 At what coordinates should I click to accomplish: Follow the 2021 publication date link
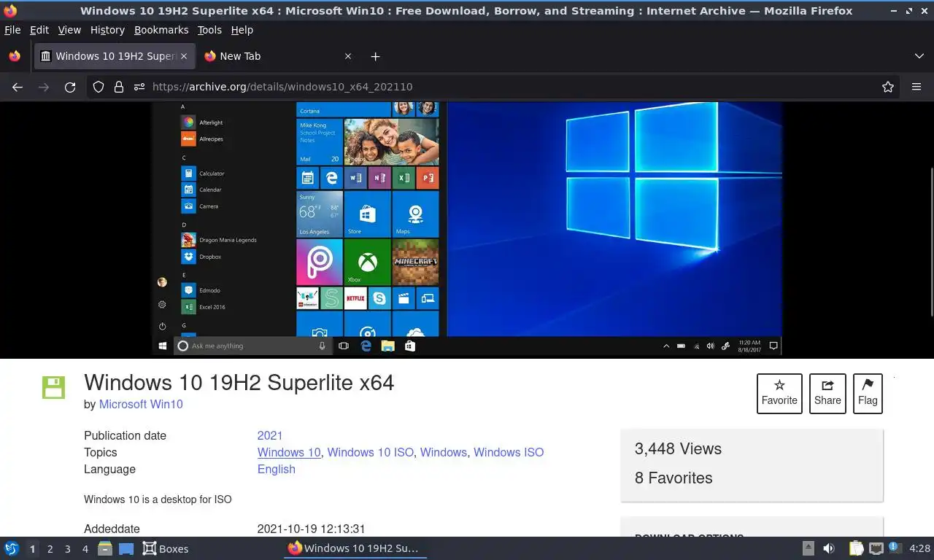coord(270,435)
